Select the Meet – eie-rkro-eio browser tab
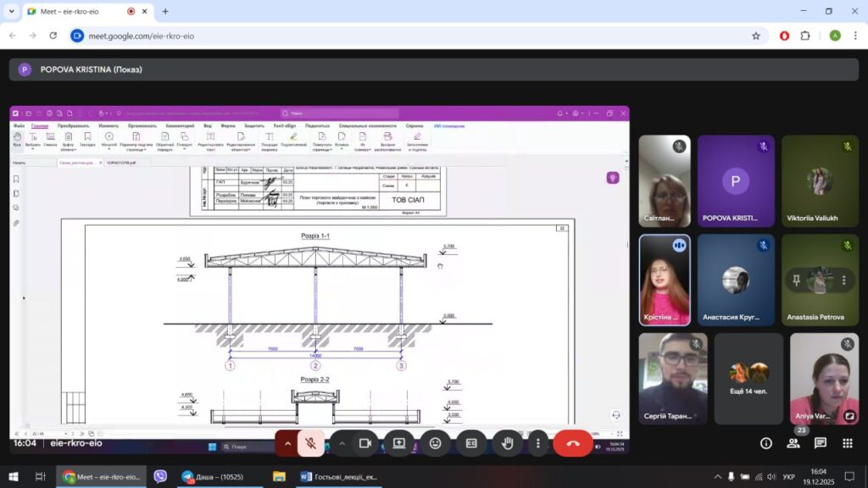868x488 pixels. (x=81, y=12)
